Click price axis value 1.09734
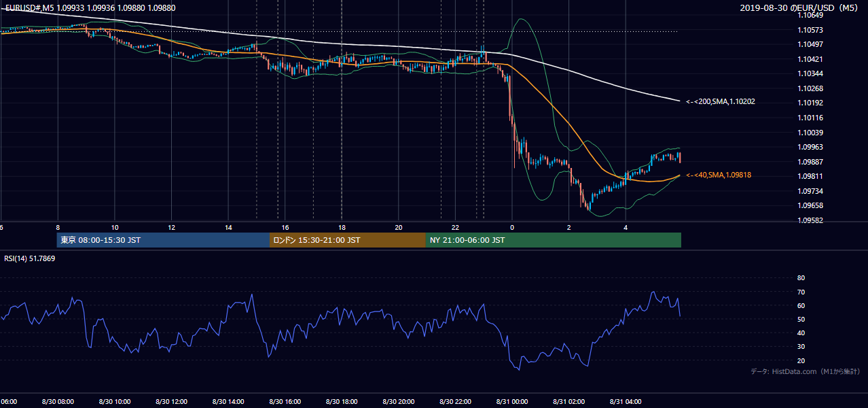 click(x=810, y=191)
